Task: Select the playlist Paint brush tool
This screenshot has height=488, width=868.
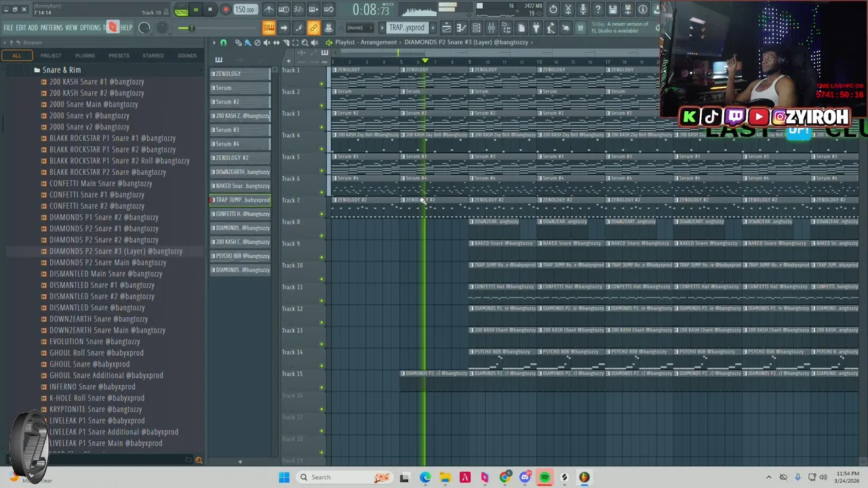Action: tap(248, 43)
